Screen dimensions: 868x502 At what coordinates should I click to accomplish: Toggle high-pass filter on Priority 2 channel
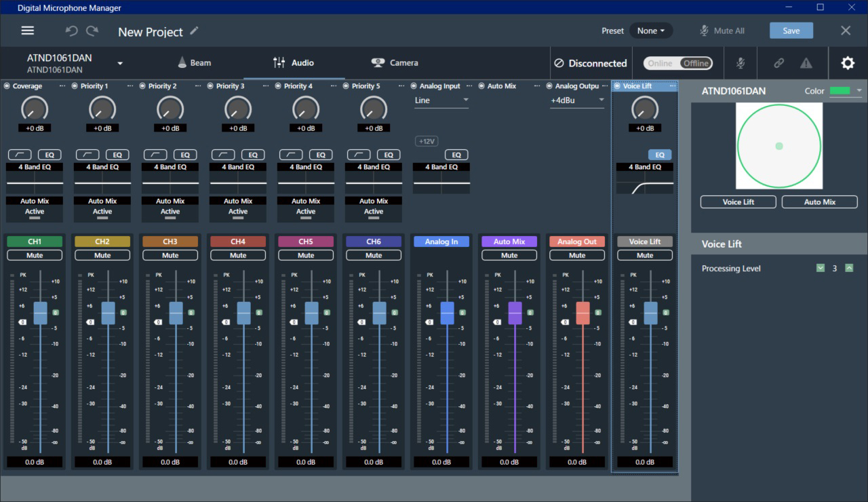(155, 155)
